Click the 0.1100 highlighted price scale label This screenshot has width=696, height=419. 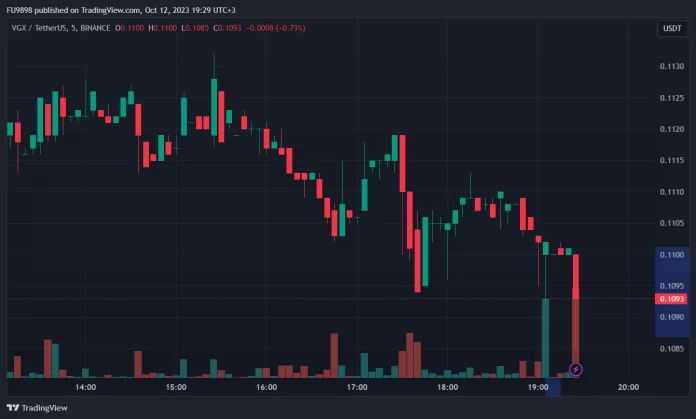coord(672,255)
